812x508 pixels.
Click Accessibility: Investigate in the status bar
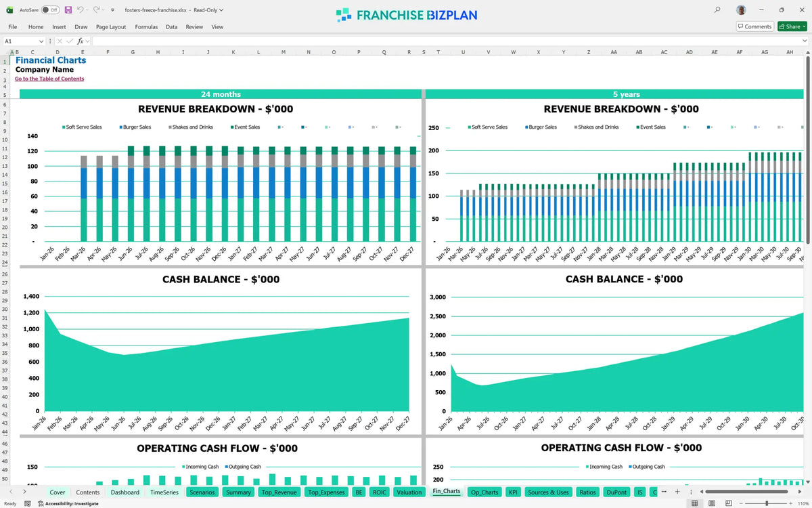68,503
